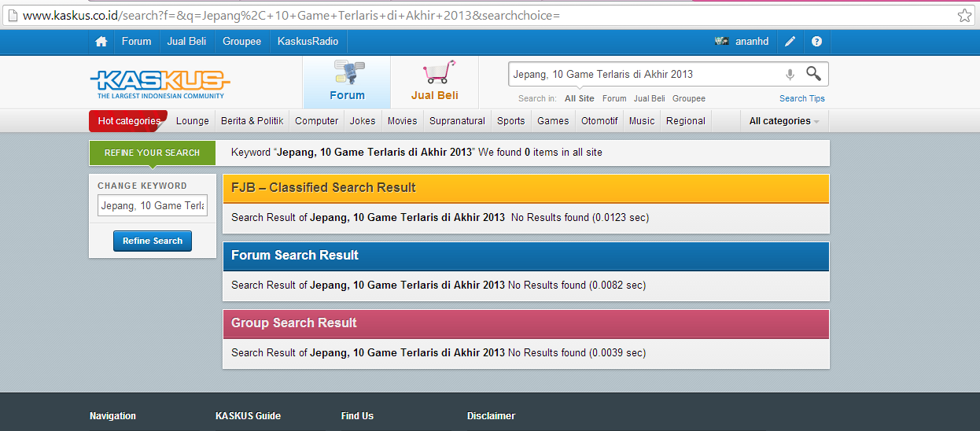Click 'No Results found (0.0123 sec)' text
This screenshot has width=980, height=431.
click(x=580, y=217)
